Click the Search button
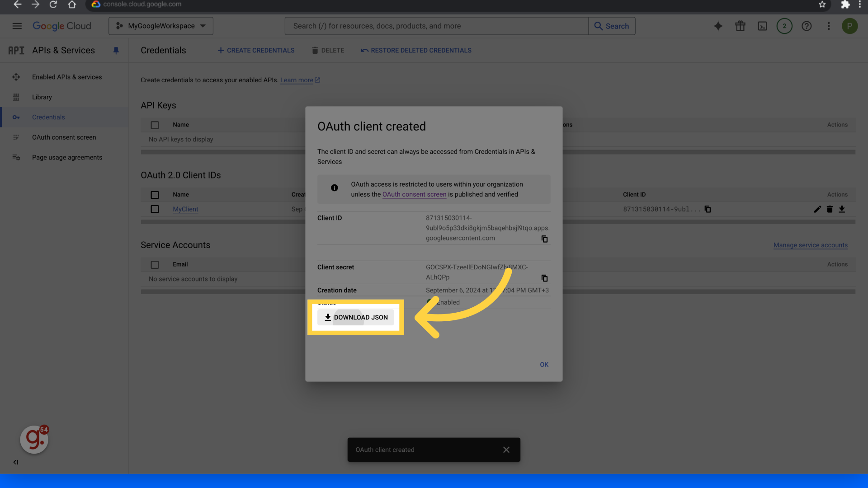The image size is (868, 488). [x=612, y=26]
